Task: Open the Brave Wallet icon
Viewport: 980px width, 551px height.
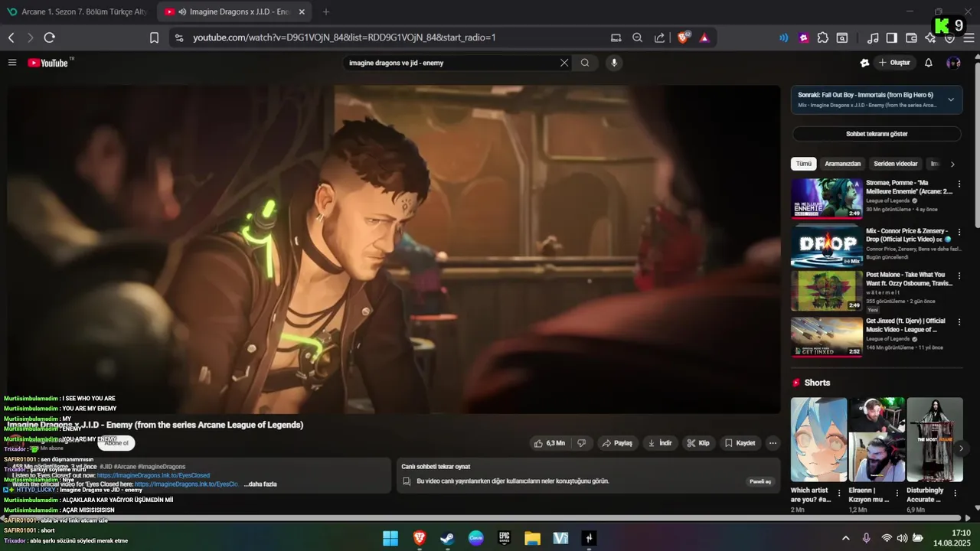Action: tap(911, 37)
